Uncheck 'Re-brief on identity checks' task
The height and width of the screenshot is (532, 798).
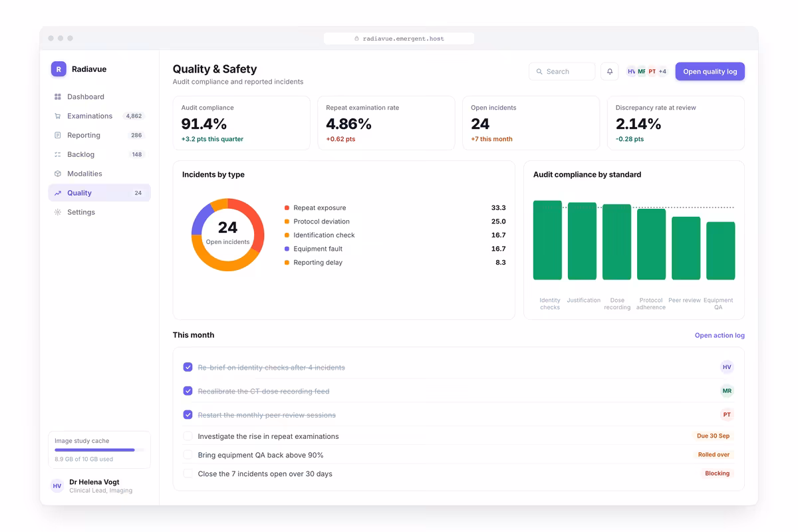coord(188,367)
